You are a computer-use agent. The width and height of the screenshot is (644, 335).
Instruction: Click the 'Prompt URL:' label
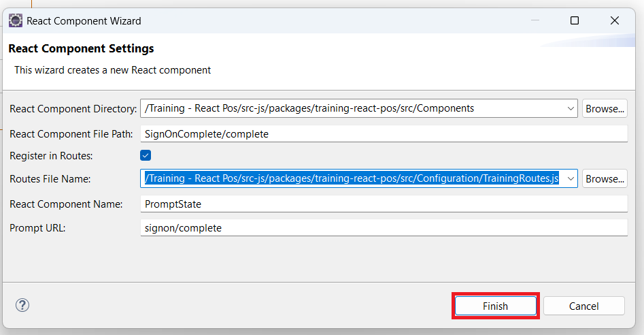(x=37, y=228)
